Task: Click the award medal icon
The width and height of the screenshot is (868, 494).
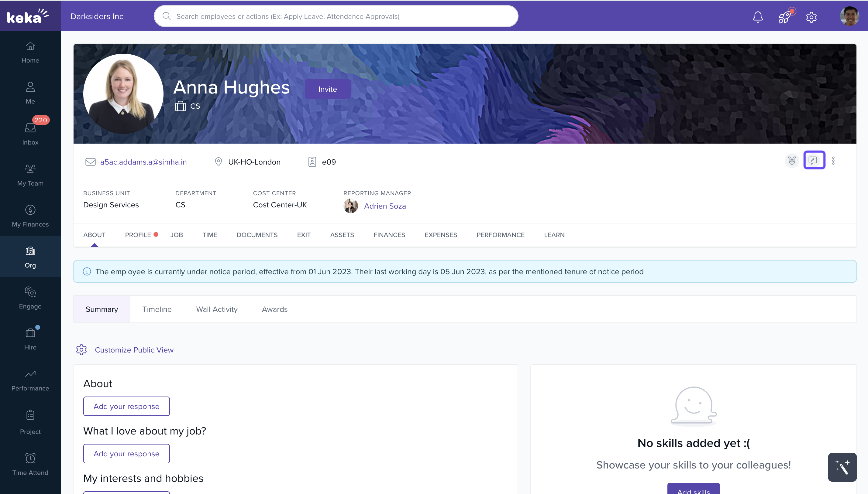Action: pos(792,161)
